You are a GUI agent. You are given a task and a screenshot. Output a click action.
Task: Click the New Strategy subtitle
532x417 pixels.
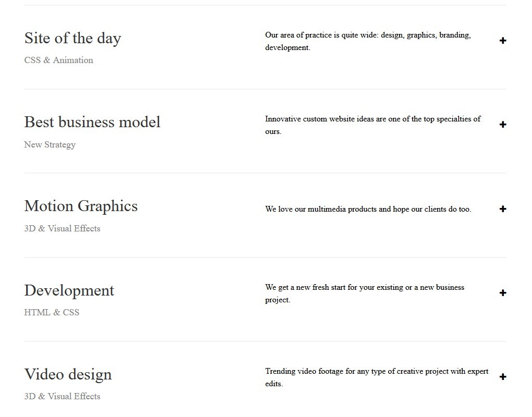[50, 145]
